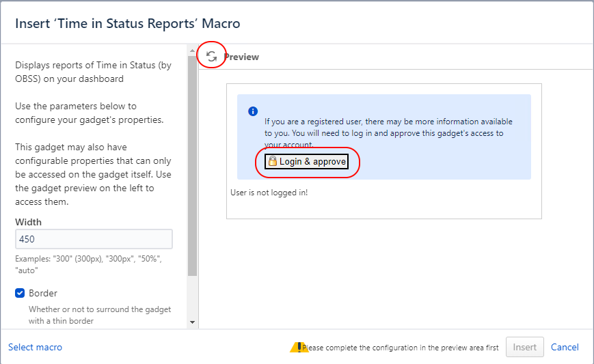Viewport: 594px width, 364px height.
Task: Click the Border checkbox label text
Action: 43,293
